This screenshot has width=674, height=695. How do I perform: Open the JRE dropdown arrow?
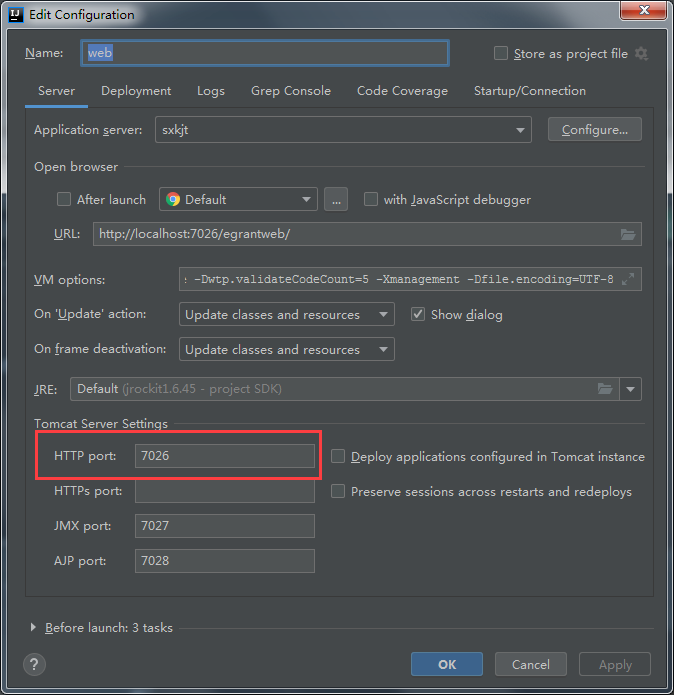click(630, 389)
